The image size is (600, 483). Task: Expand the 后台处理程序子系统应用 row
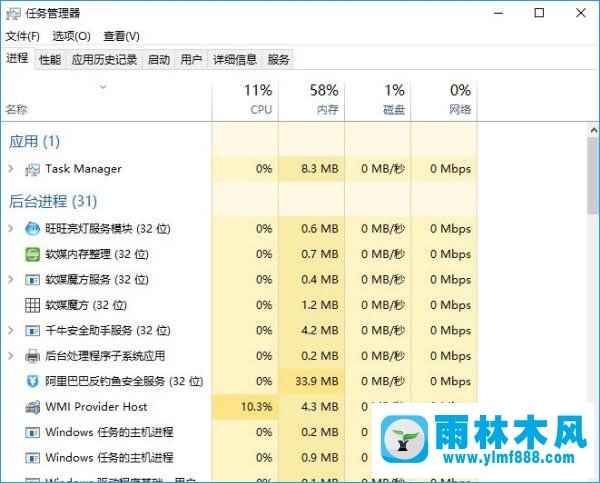tap(11, 356)
